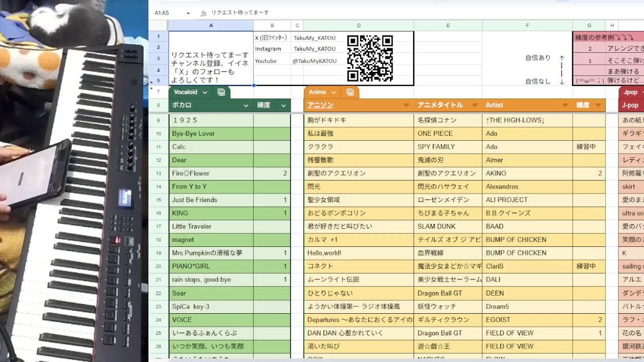
Task: Click the Mrs.Pumpkinの滑稽な夢 cell
Action: click(211, 253)
